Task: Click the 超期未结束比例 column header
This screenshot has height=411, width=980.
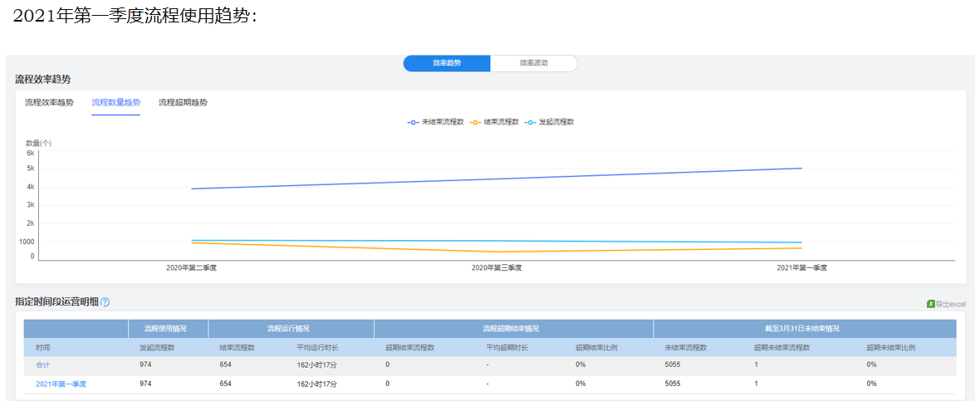Action: [890, 347]
